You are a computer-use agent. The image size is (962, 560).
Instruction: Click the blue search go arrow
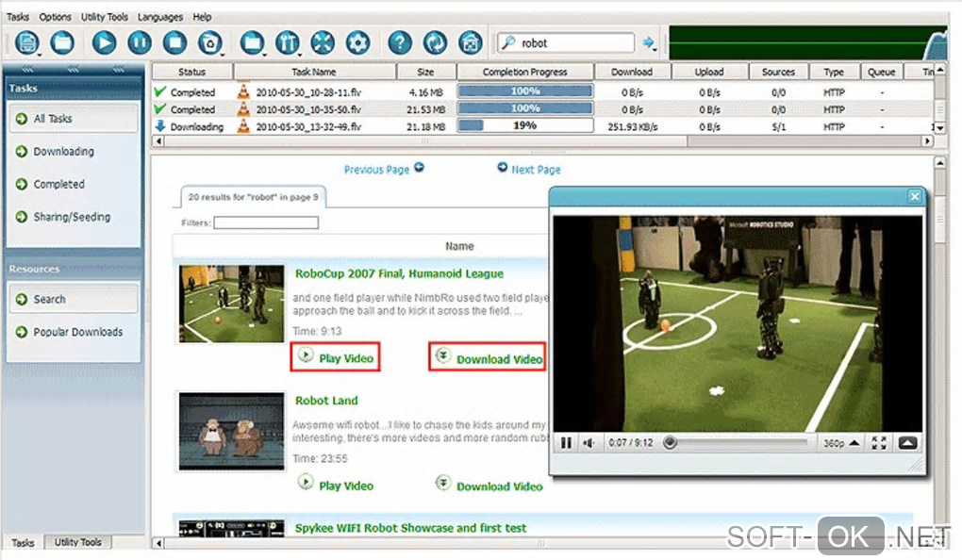click(648, 41)
